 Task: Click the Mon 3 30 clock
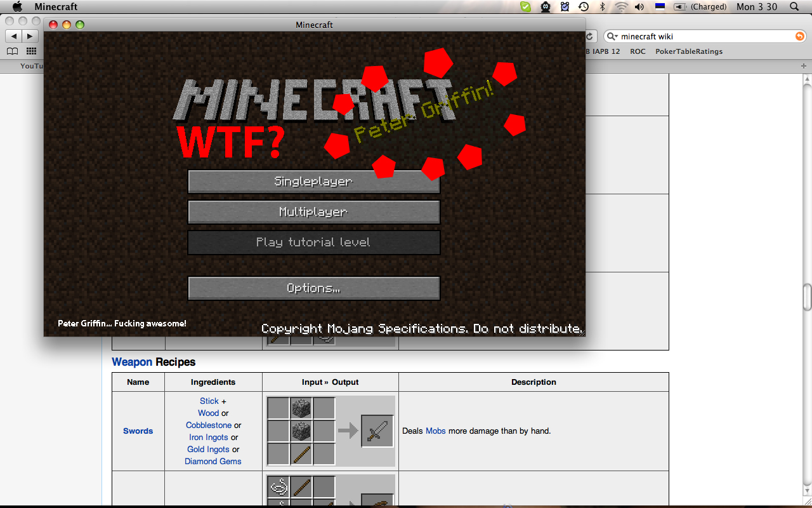click(x=757, y=7)
